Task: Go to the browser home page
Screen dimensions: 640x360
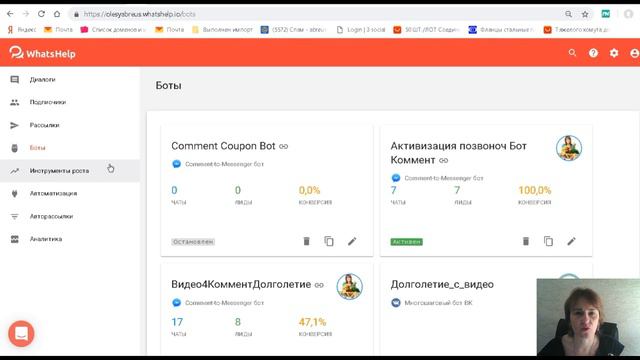Action: pos(57,14)
